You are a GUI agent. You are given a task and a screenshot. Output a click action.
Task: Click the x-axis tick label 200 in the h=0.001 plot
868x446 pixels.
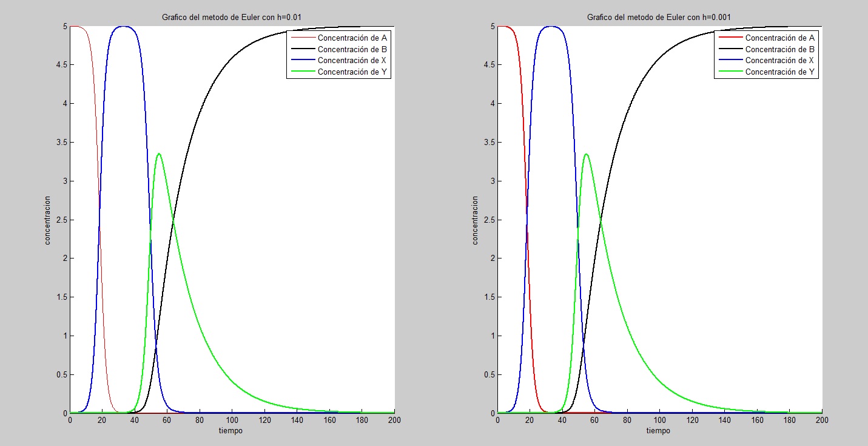pos(821,421)
